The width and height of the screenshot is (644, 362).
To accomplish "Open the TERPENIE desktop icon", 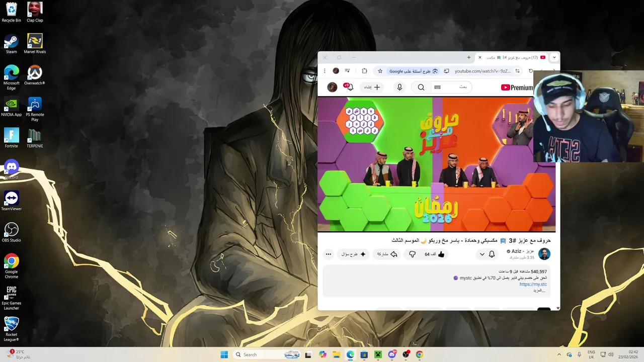I will point(35,138).
